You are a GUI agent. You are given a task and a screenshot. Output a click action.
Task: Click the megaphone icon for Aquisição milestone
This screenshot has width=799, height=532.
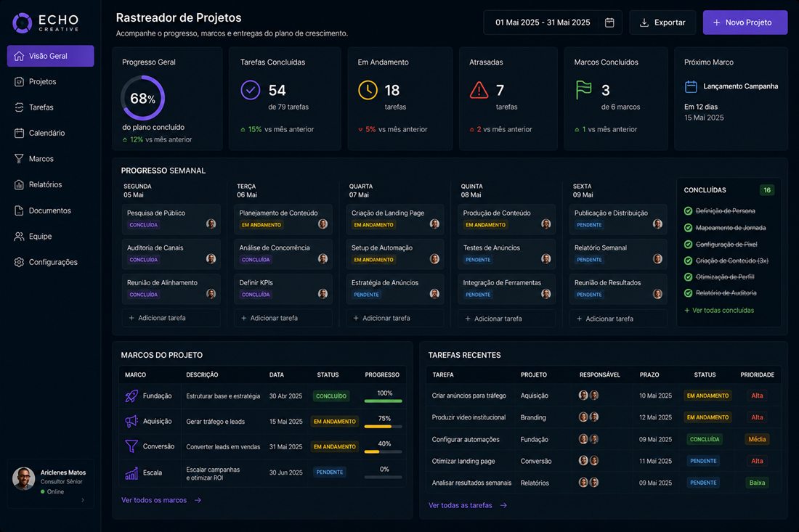click(x=131, y=421)
